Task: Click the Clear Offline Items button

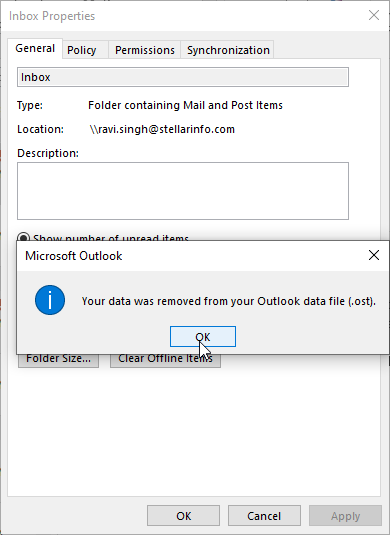Action: (x=165, y=360)
